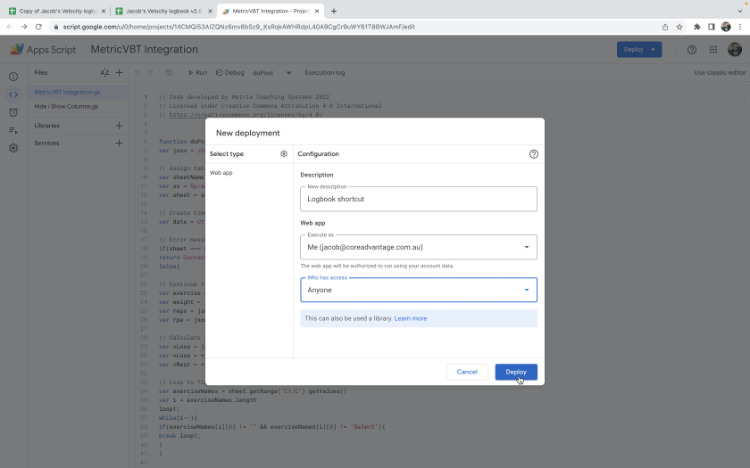Open the Google apps grid
This screenshot has width=750, height=468.
coord(713,49)
